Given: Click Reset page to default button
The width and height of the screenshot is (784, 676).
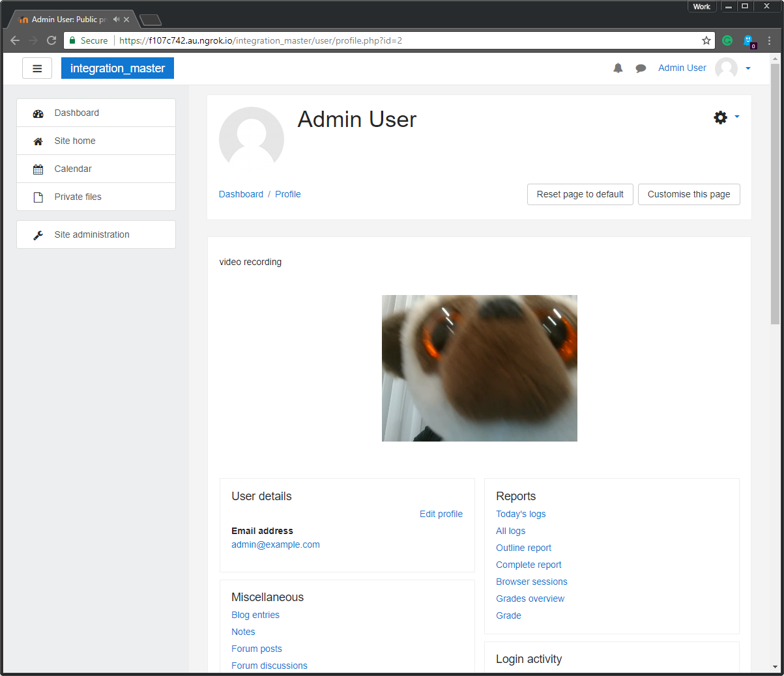Looking at the screenshot, I should [x=580, y=194].
